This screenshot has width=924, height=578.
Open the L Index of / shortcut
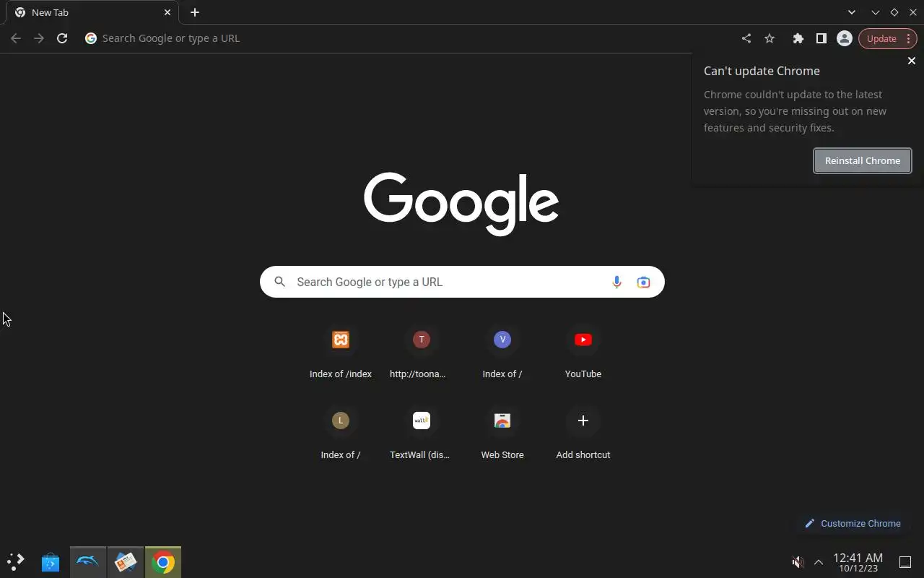point(341,434)
